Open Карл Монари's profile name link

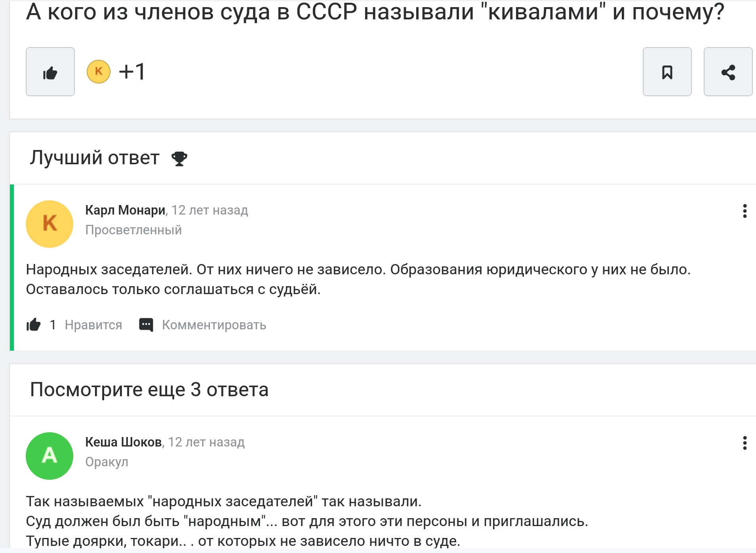[126, 210]
